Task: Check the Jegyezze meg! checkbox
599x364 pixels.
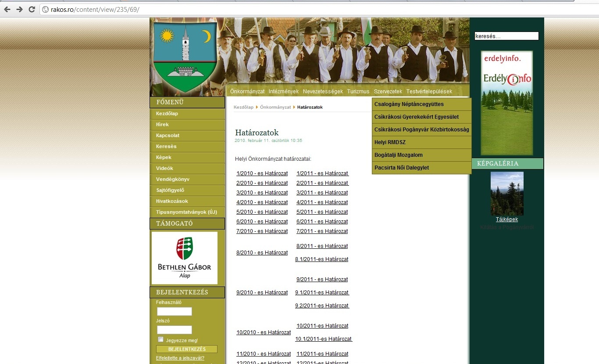Action: click(161, 339)
